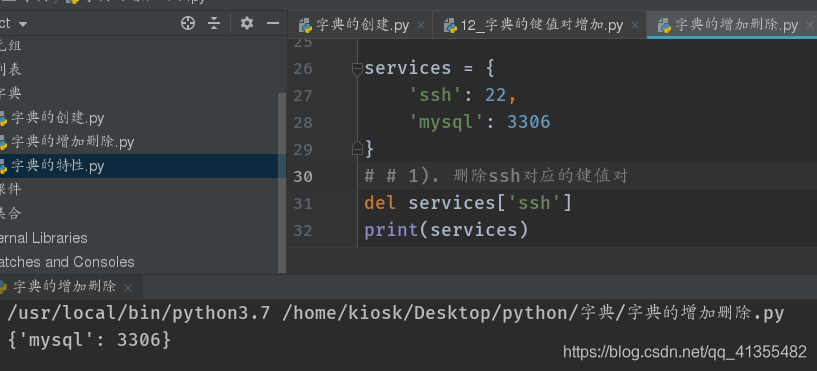This screenshot has height=371, width=817.
Task: Collapse the code fold at line 26
Action: pyautogui.click(x=357, y=69)
